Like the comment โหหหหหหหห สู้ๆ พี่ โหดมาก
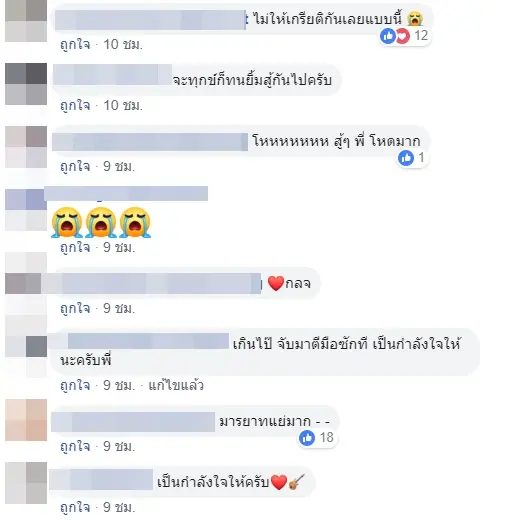The image size is (507, 520). click(x=75, y=166)
